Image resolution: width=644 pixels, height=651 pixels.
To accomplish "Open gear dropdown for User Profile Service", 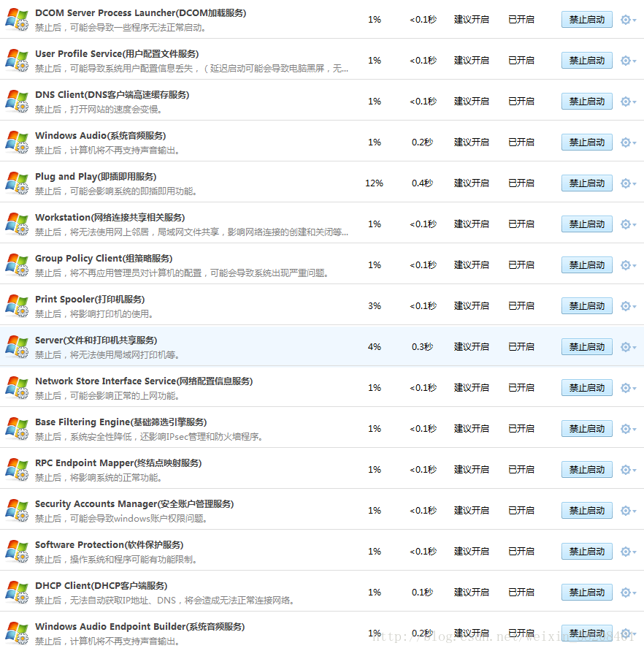I will [627, 61].
